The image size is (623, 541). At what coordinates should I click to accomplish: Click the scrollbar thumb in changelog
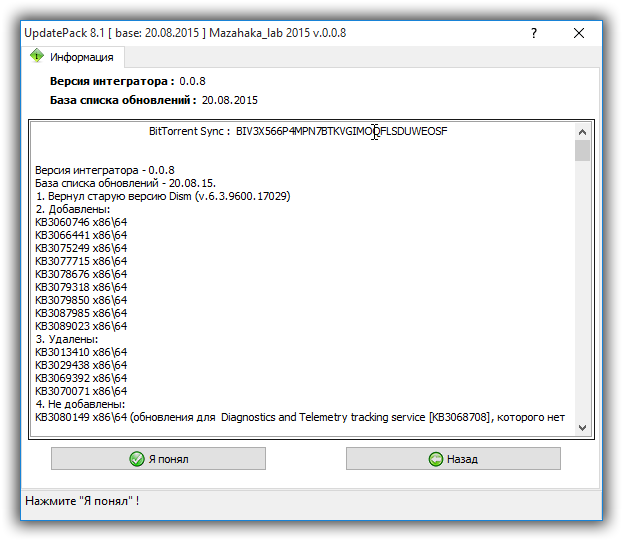[582, 151]
